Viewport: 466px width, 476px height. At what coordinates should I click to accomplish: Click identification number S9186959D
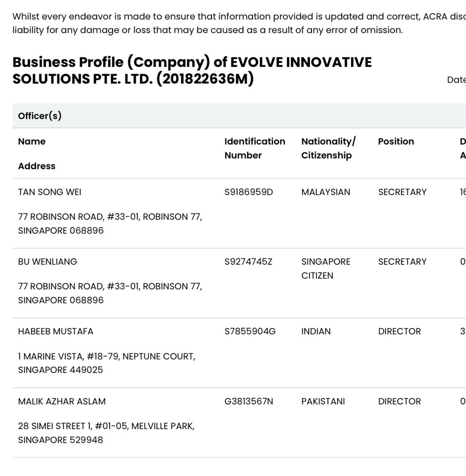249,192
